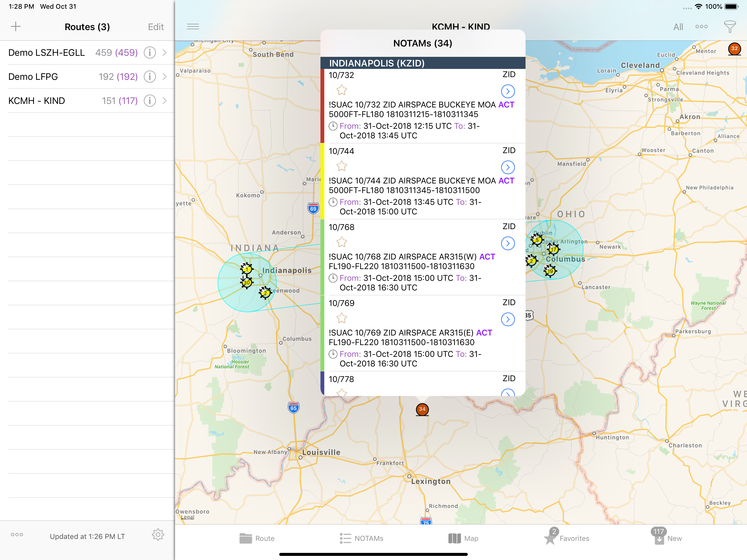Open info for KCMH - KIND route
The width and height of the screenshot is (747, 560).
(150, 101)
